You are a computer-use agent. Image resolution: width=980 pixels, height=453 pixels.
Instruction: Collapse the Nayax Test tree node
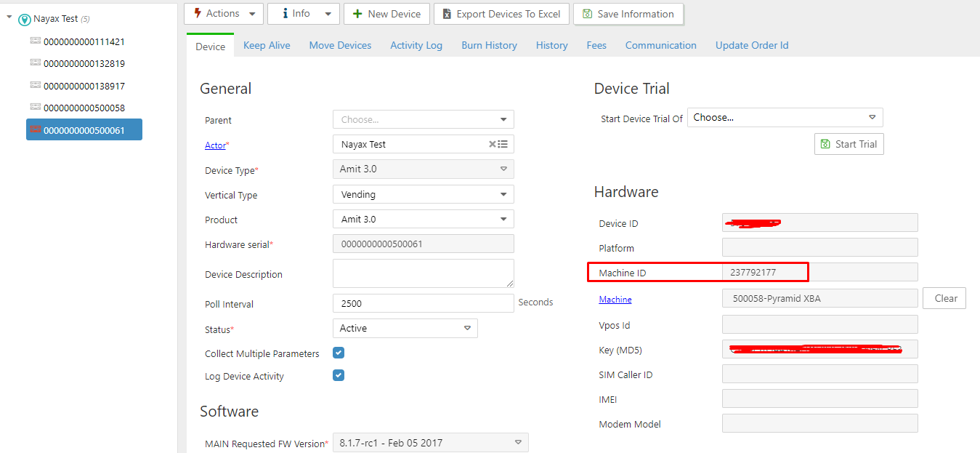9,18
